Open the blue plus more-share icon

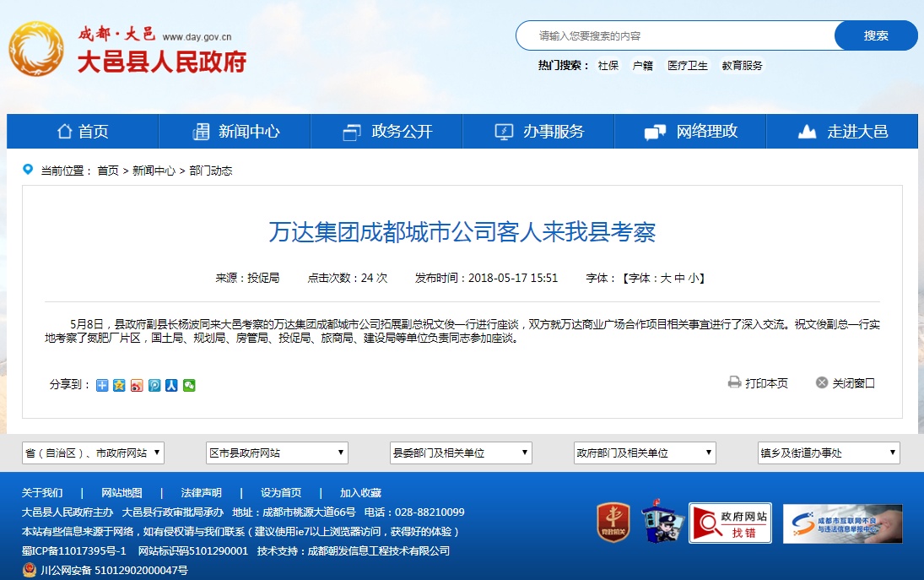(102, 386)
